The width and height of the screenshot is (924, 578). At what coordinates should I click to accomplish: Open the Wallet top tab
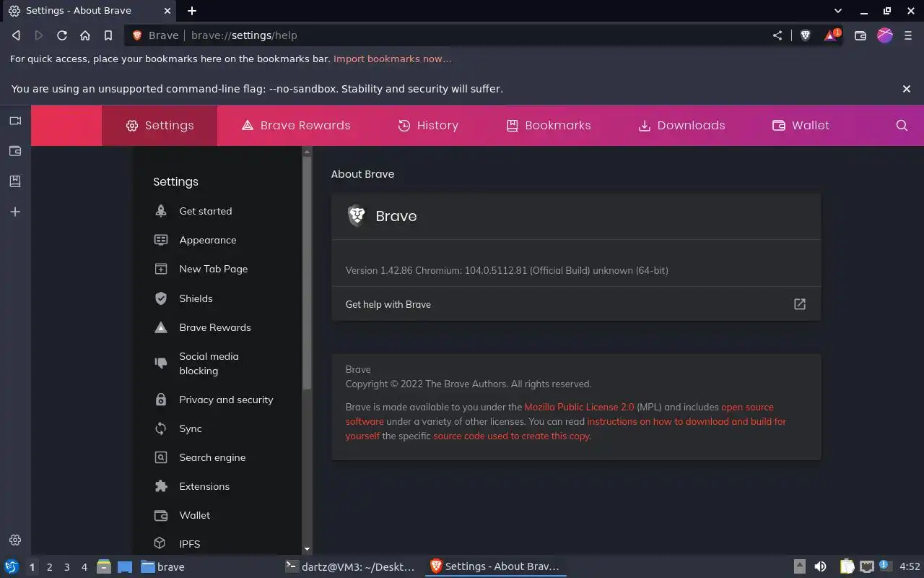tap(801, 125)
